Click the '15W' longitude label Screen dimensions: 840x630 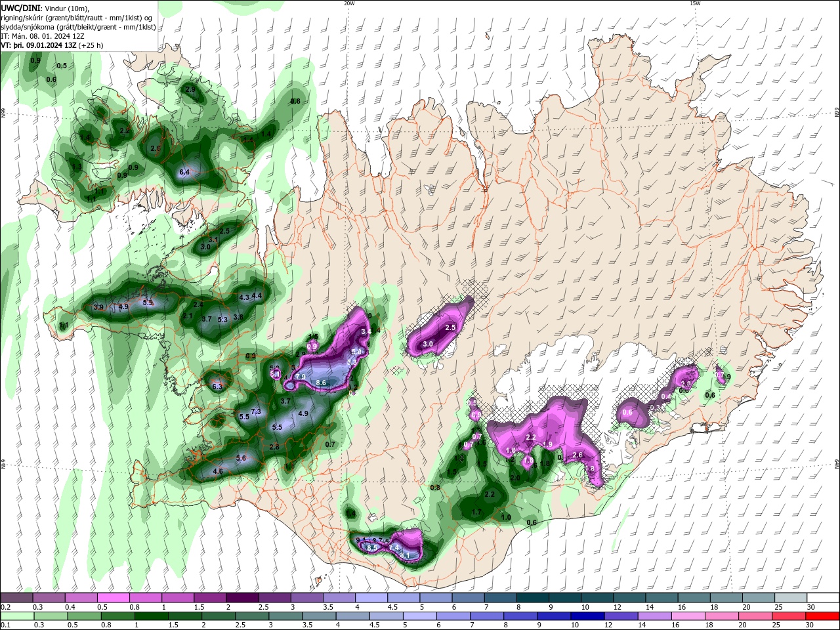tap(695, 3)
